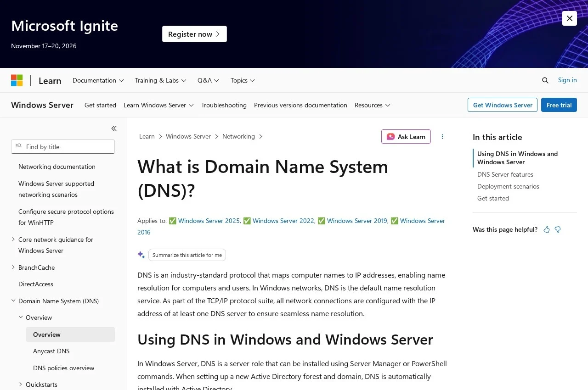This screenshot has height=390, width=588.
Task: Click Get Windows Server button
Action: click(503, 105)
